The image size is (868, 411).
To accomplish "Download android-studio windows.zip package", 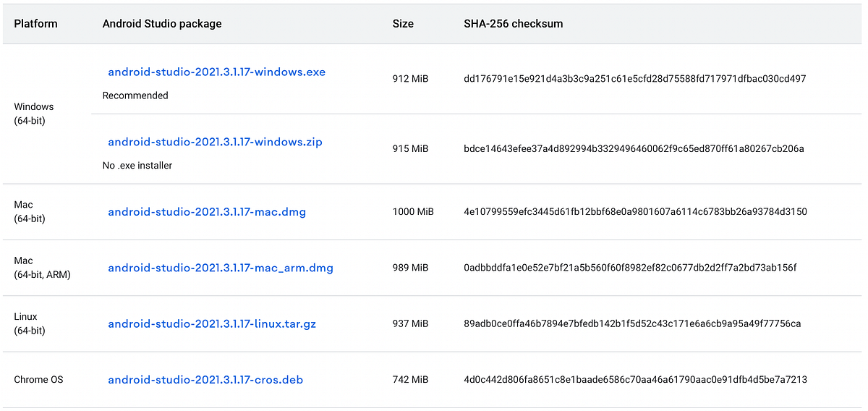I will click(x=215, y=143).
